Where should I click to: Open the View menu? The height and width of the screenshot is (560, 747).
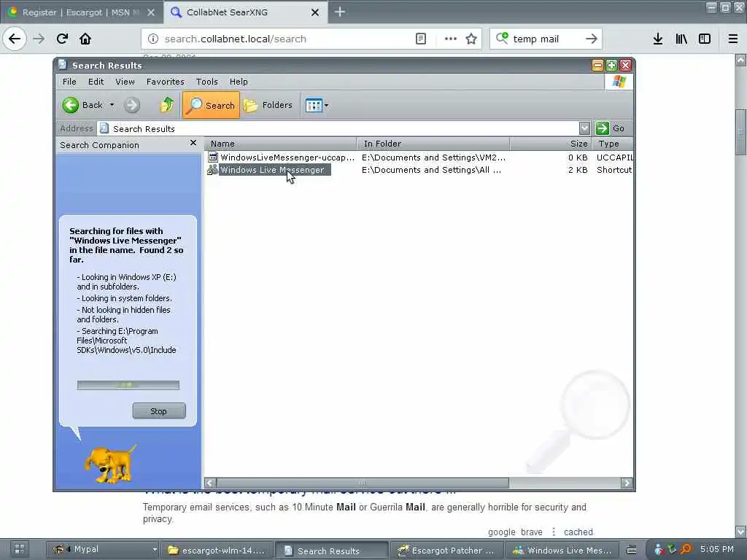click(125, 82)
